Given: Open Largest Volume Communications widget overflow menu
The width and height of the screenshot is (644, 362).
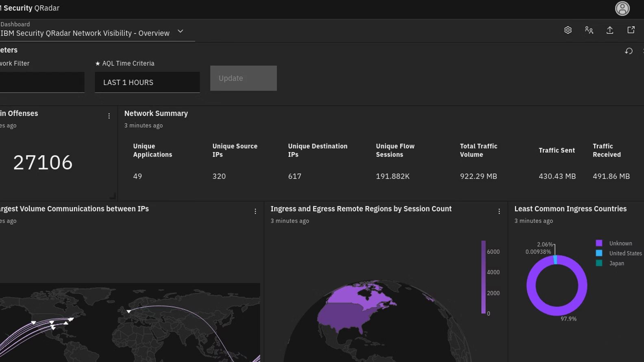Looking at the screenshot, I should (x=255, y=211).
